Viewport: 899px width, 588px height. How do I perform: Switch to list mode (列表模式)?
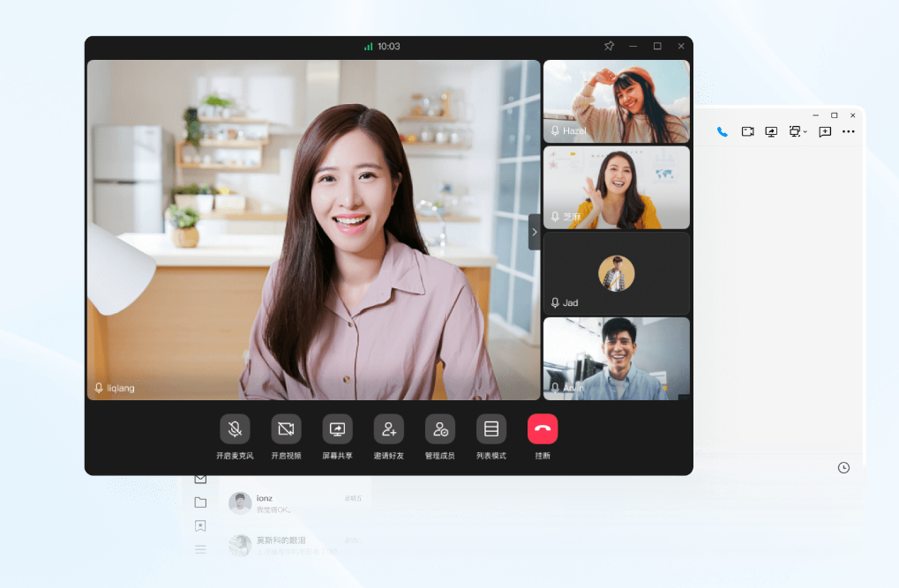491,429
